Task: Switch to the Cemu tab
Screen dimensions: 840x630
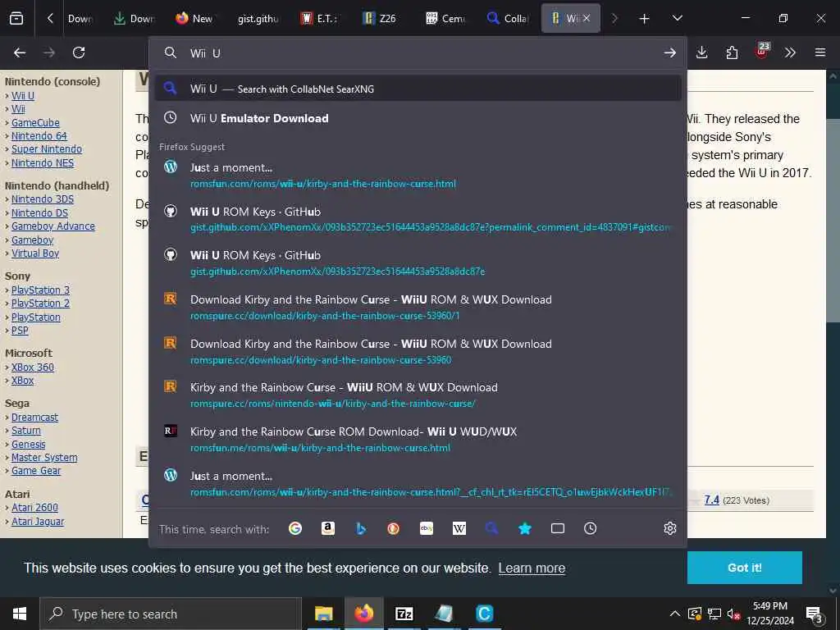Action: 445,19
